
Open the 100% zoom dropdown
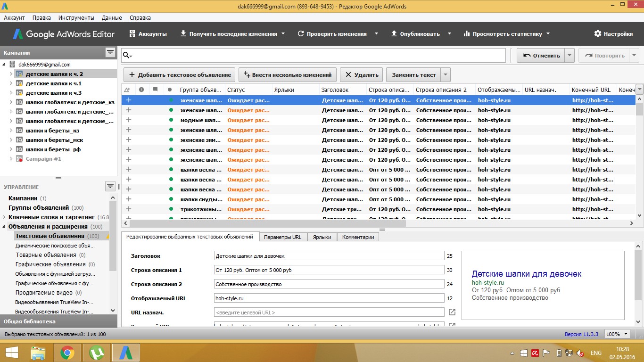click(x=617, y=334)
